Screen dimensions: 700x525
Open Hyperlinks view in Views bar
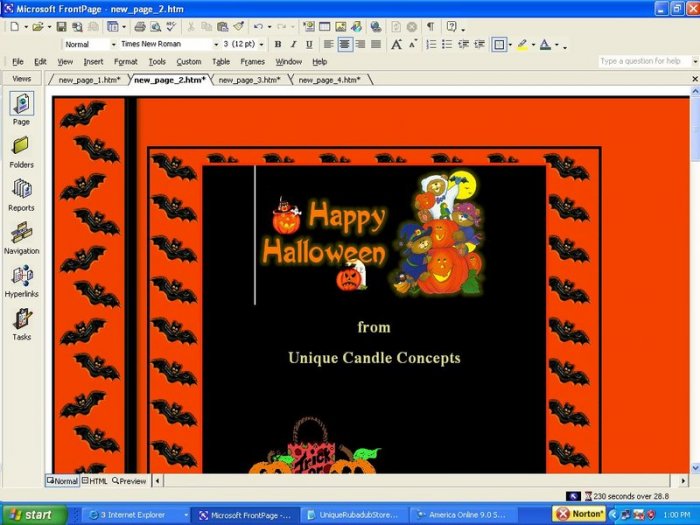click(x=21, y=282)
